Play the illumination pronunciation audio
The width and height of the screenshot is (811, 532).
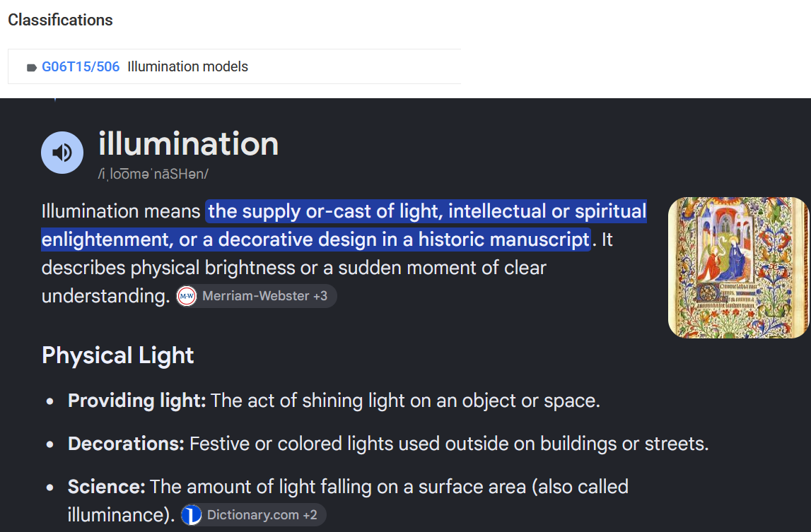coord(62,153)
